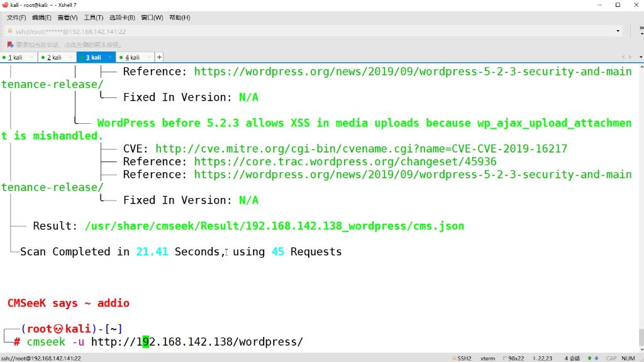The height and width of the screenshot is (362, 644).
Task: Click the 45 requests value
Action: (x=277, y=251)
